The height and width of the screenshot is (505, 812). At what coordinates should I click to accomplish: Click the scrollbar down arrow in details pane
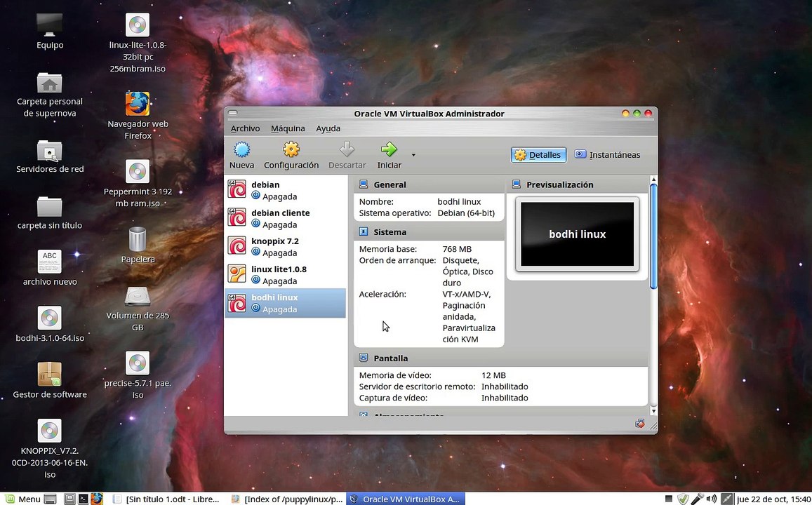point(653,411)
